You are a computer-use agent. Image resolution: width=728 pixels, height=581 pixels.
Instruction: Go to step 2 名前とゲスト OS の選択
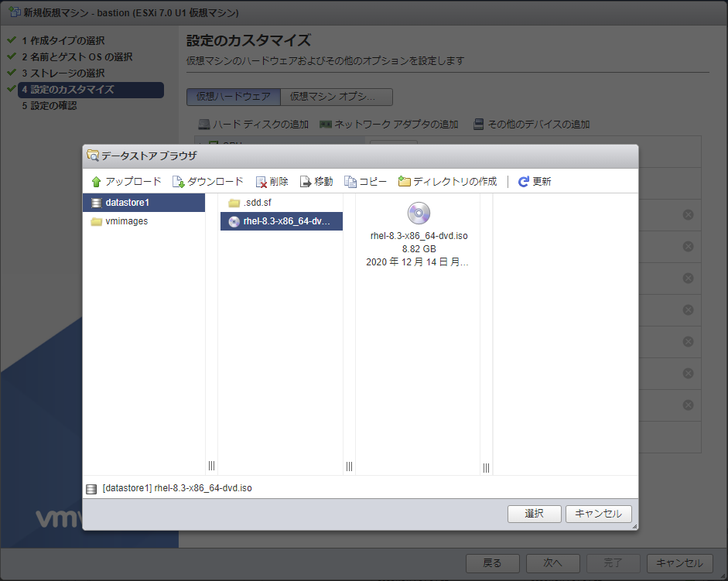click(77, 57)
